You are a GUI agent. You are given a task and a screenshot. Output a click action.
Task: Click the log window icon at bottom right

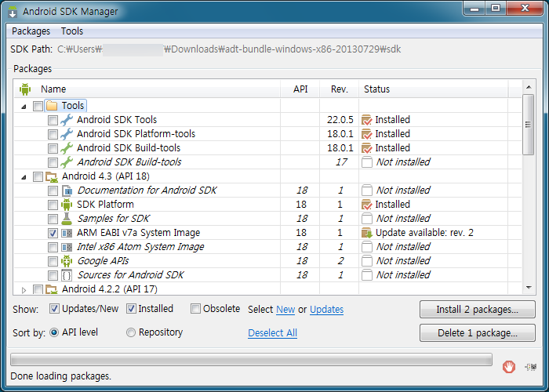click(532, 365)
